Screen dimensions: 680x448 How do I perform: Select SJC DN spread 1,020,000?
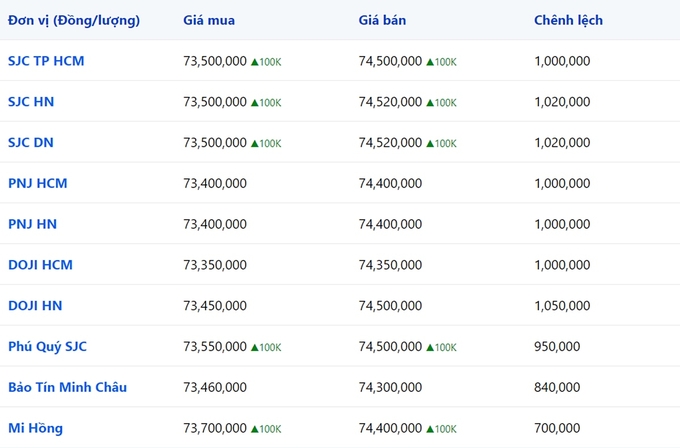click(562, 143)
